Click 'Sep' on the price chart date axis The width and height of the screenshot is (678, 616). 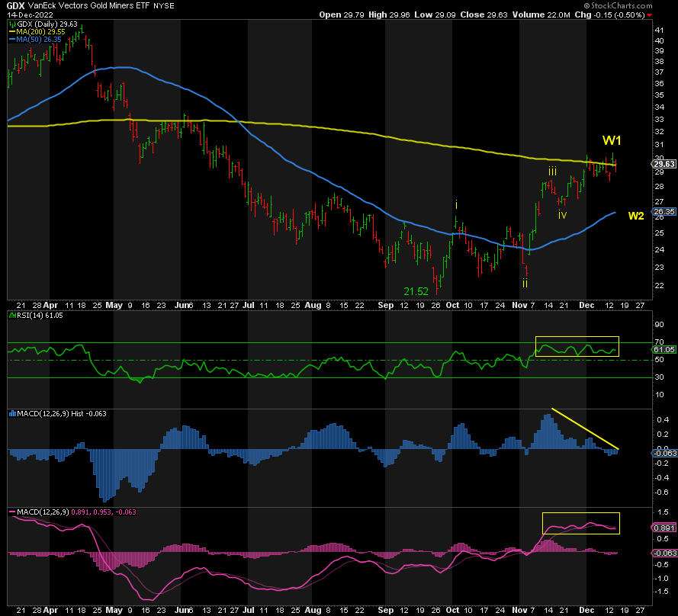pos(386,305)
